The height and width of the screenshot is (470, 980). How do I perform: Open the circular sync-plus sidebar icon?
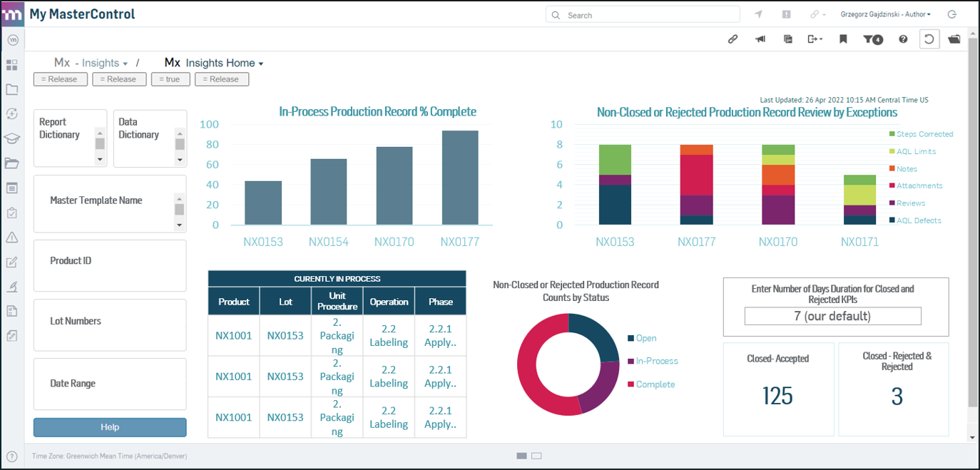tap(12, 114)
